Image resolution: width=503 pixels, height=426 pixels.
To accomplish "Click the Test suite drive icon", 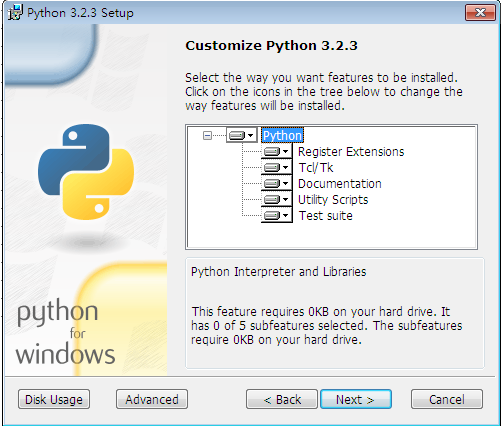I will [x=272, y=215].
